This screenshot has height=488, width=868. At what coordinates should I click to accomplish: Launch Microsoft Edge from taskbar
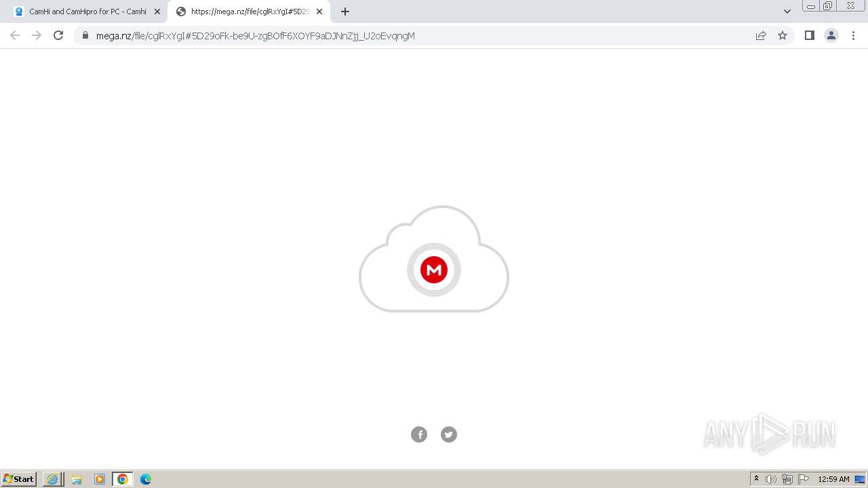pyautogui.click(x=146, y=479)
